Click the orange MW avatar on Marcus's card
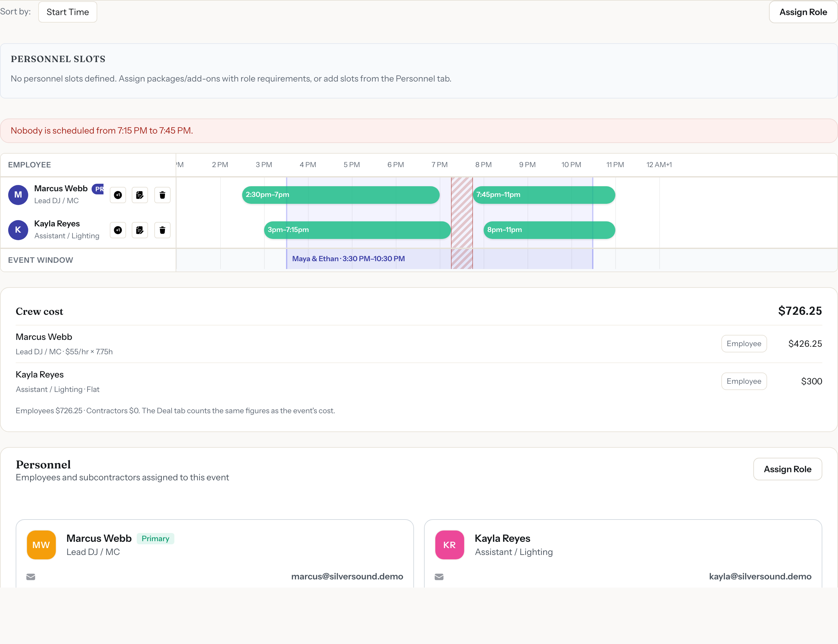 [x=41, y=545]
